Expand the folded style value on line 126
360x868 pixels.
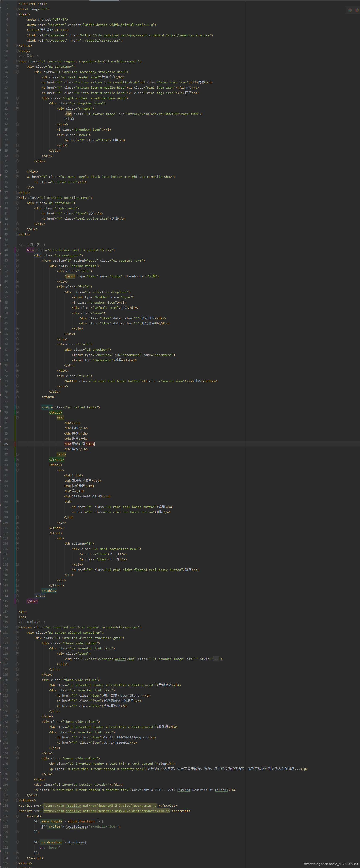216,659
